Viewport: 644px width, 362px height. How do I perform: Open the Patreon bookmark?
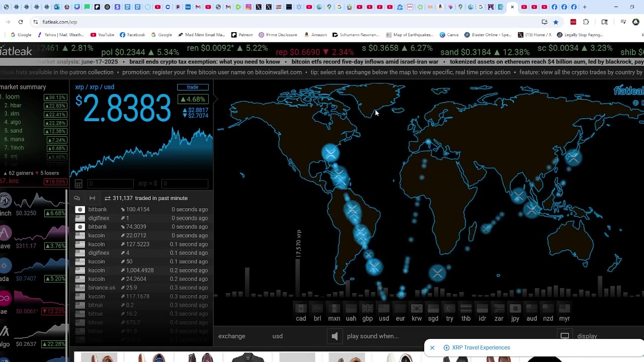pyautogui.click(x=242, y=35)
